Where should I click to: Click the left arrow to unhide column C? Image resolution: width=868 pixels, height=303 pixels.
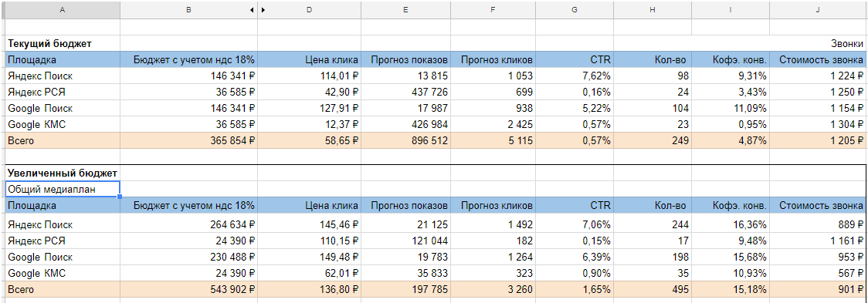pyautogui.click(x=252, y=9)
